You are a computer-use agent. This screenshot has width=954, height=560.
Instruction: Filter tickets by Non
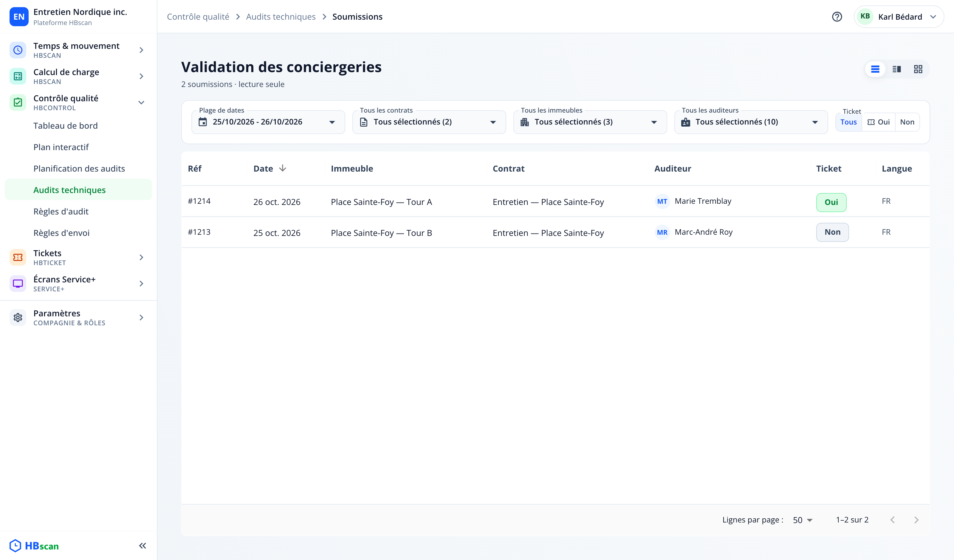click(907, 122)
